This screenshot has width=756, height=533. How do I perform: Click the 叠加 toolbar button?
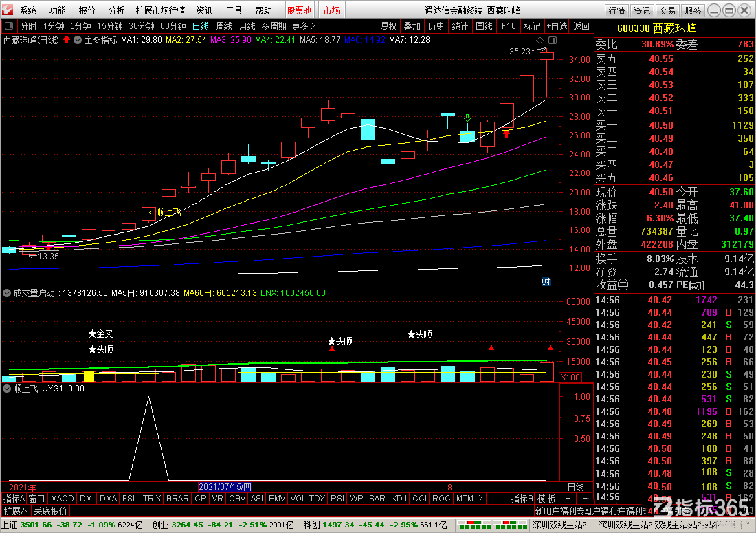[412, 26]
